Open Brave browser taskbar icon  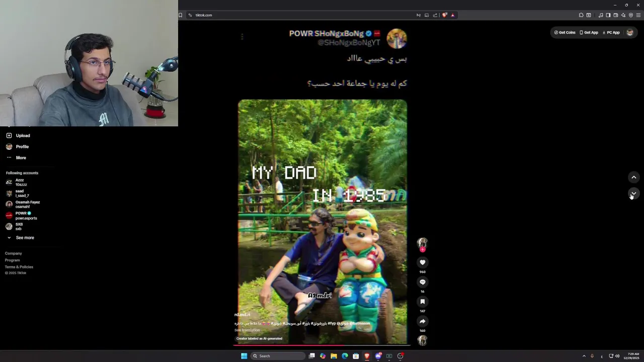(367, 356)
